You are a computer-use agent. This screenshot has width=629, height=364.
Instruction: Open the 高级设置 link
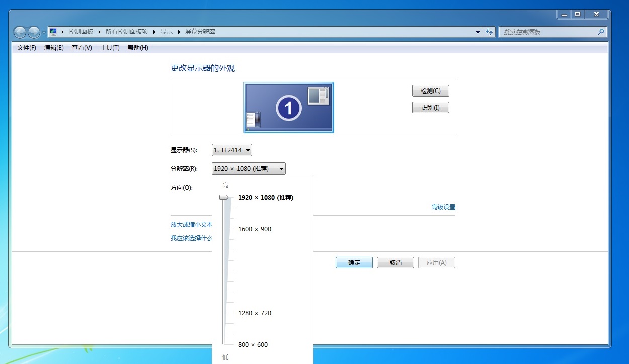pos(443,207)
